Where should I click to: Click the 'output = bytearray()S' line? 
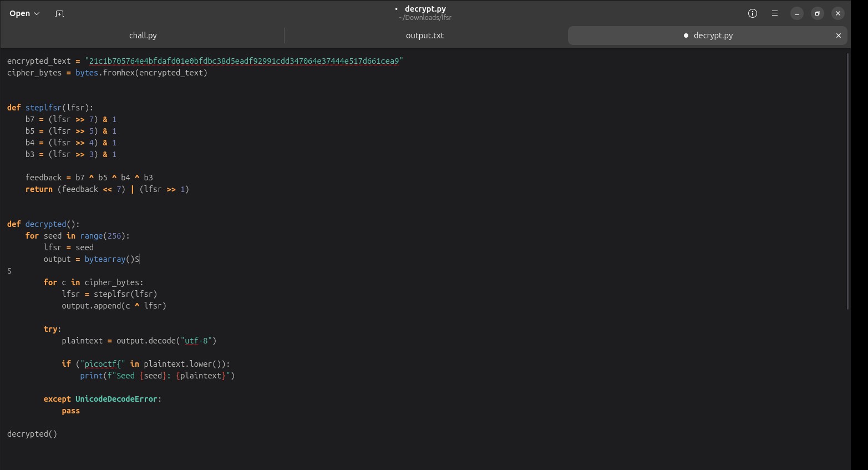(92, 259)
